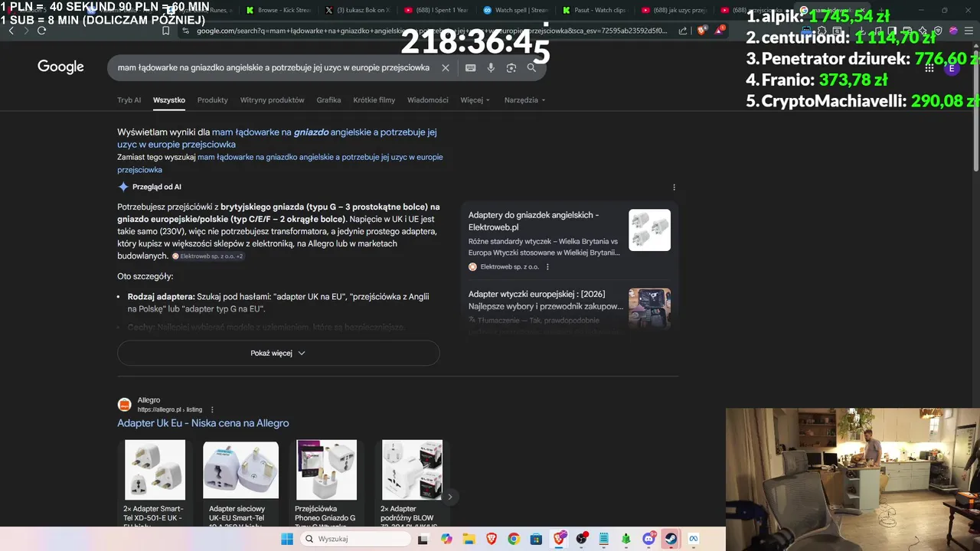Open the Meta app on the taskbar

694,539
